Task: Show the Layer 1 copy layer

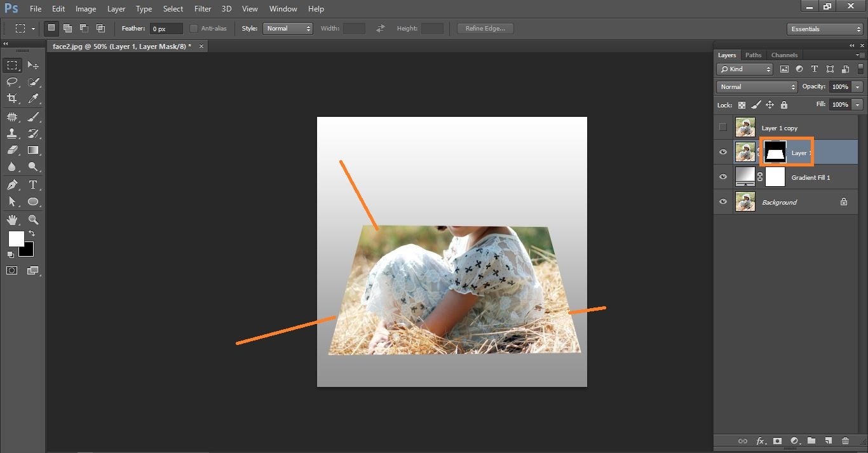Action: [722, 128]
